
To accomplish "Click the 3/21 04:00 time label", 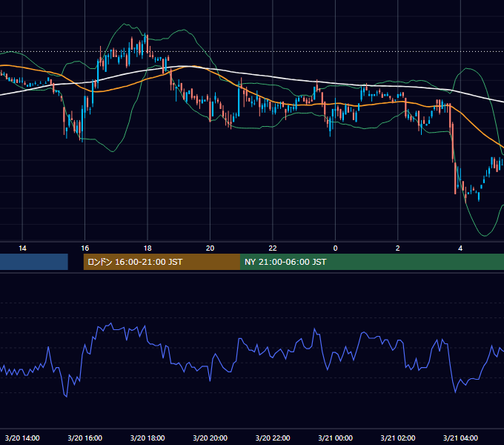I will (x=460, y=438).
